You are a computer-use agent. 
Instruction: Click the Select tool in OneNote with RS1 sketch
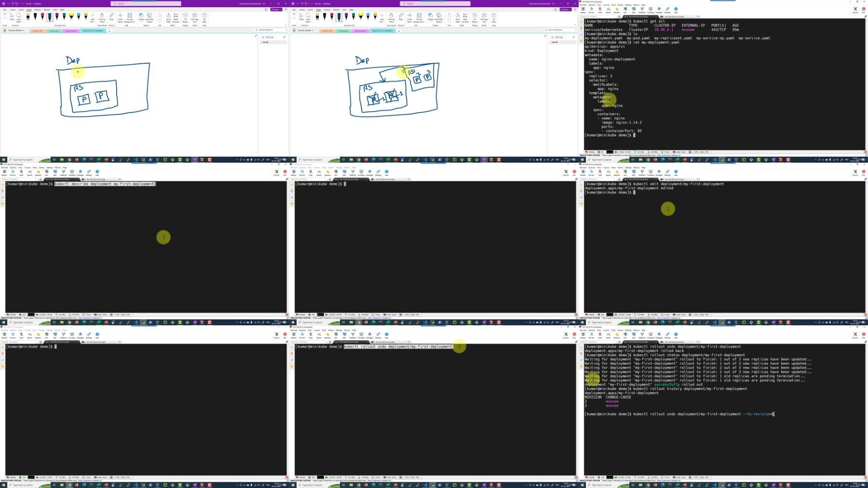point(301,17)
